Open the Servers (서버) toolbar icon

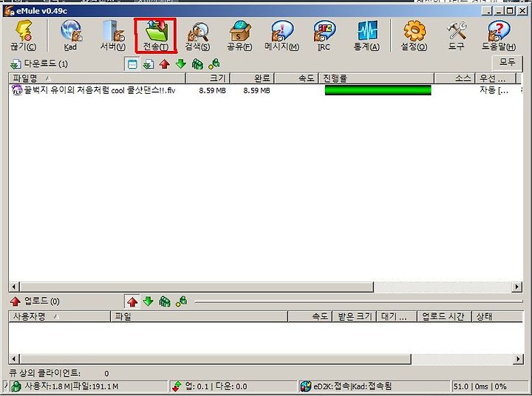tap(113, 35)
